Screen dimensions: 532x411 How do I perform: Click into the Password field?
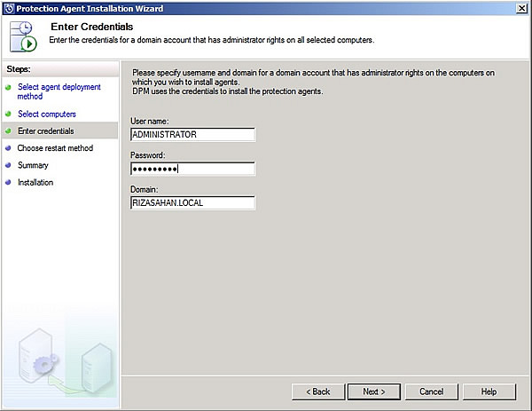tap(192, 169)
